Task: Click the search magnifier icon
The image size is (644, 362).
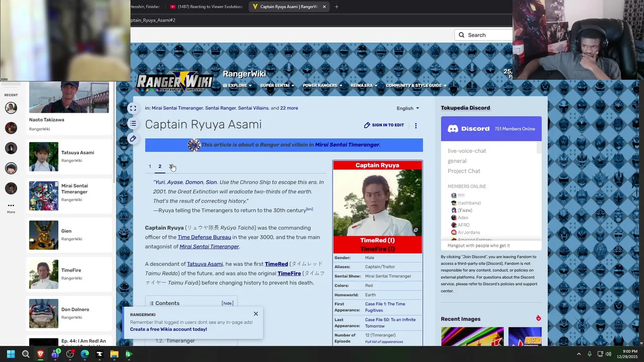Action: click(x=461, y=35)
